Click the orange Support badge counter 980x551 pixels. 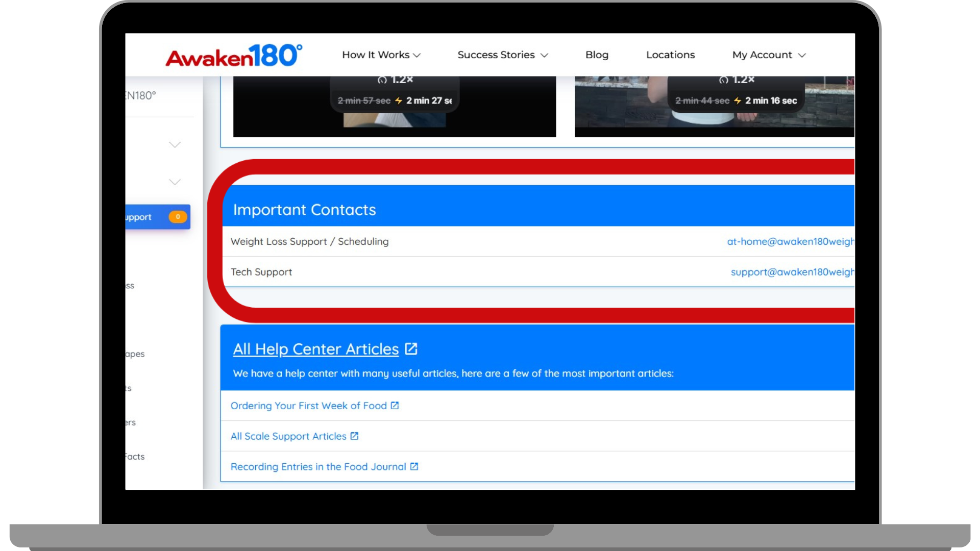(178, 217)
